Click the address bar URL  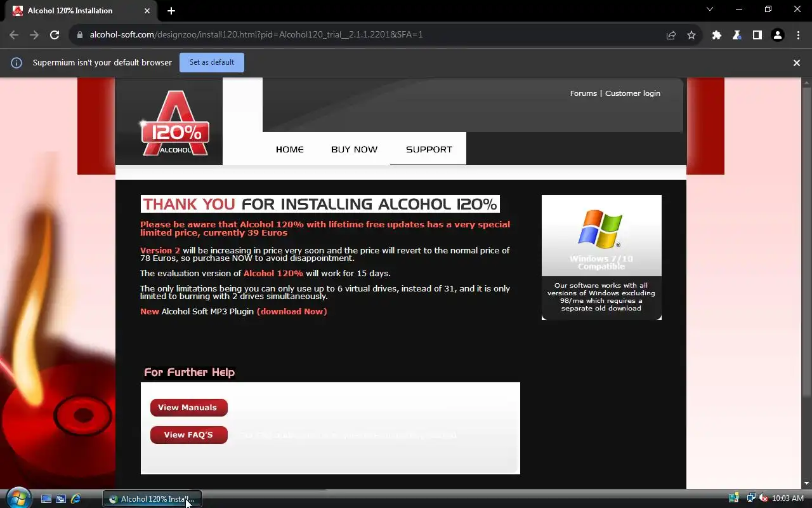(x=256, y=35)
